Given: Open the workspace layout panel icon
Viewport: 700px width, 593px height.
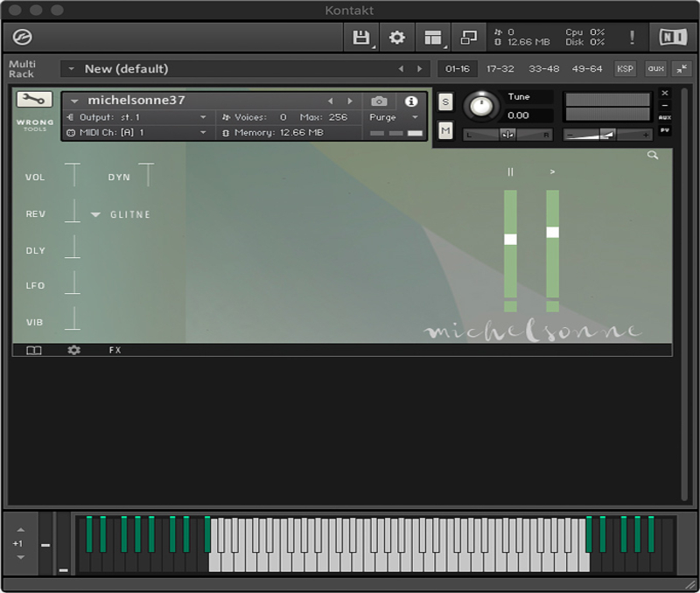Looking at the screenshot, I should click(x=432, y=38).
